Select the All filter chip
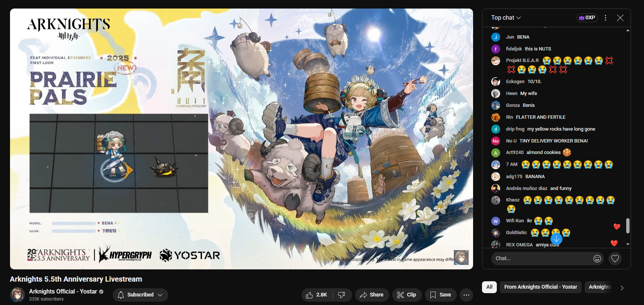644x305 pixels. point(489,287)
